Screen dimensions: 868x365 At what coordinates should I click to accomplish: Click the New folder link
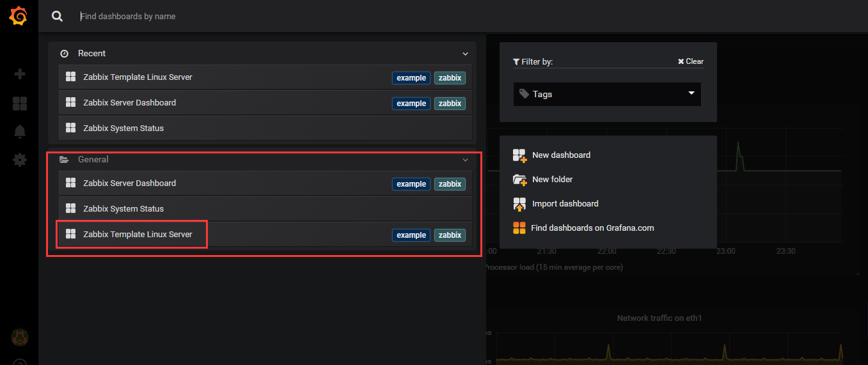coord(553,180)
